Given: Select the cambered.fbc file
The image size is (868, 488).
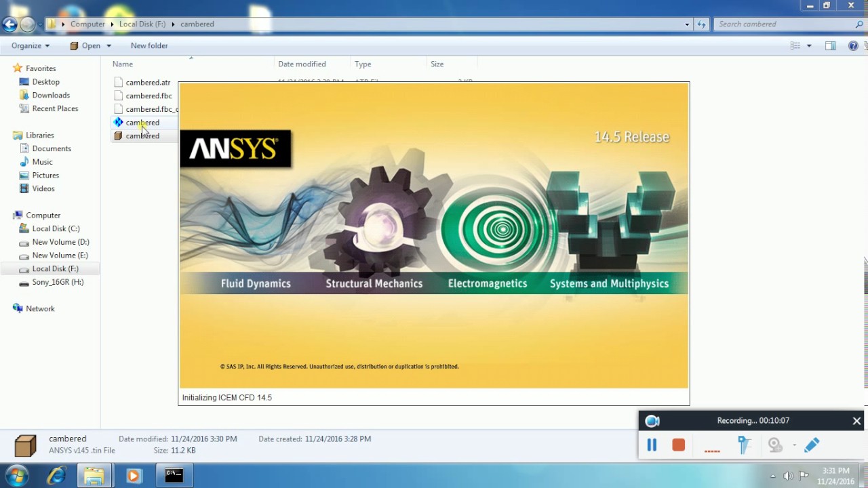Looking at the screenshot, I should pyautogui.click(x=149, y=96).
